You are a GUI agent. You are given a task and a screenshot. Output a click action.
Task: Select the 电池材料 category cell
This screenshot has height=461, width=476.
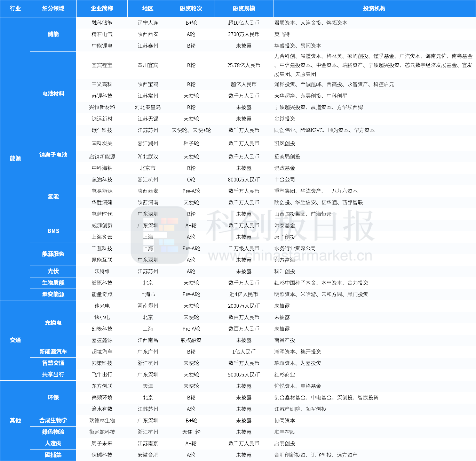click(53, 94)
